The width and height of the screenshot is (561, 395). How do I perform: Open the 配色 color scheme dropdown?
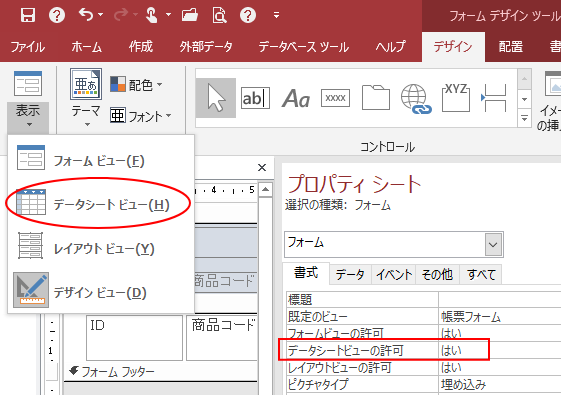click(x=136, y=84)
